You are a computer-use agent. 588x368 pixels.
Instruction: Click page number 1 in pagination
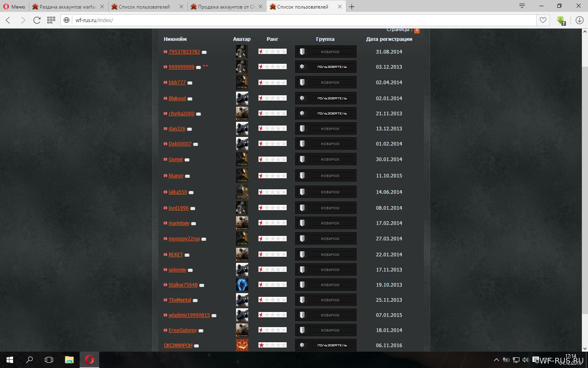click(416, 30)
